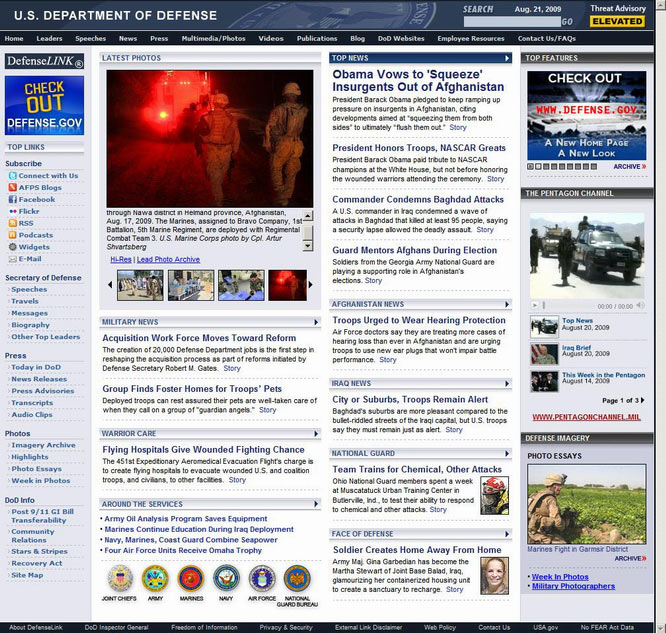
Task: Select the red-lit photo thumbnail
Action: (x=288, y=285)
